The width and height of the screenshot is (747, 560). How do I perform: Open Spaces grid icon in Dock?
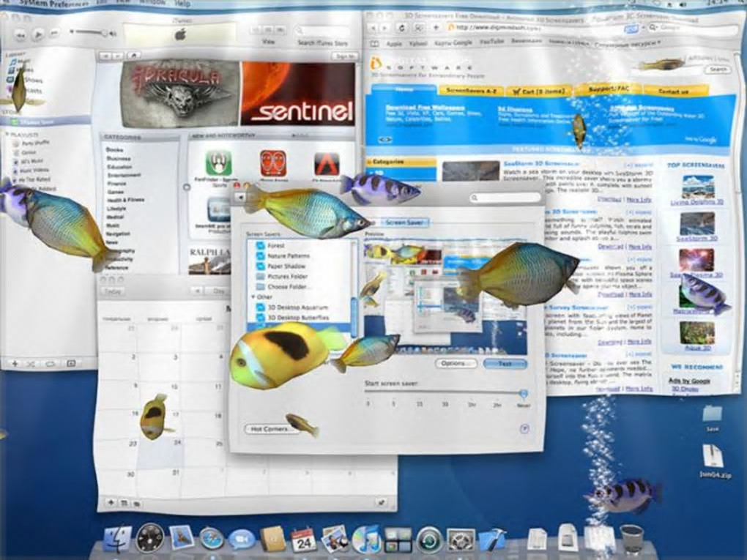coord(398,540)
